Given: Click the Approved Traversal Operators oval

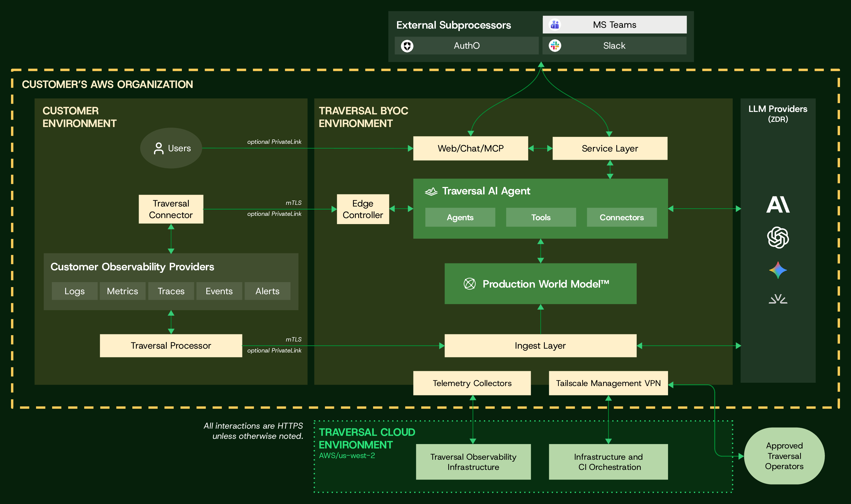Looking at the screenshot, I should click(x=784, y=456).
